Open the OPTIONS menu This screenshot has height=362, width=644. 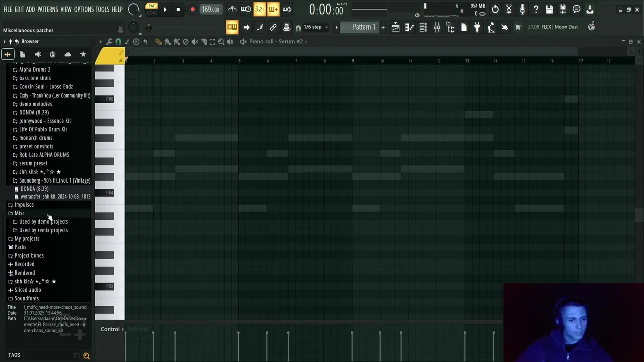click(84, 9)
